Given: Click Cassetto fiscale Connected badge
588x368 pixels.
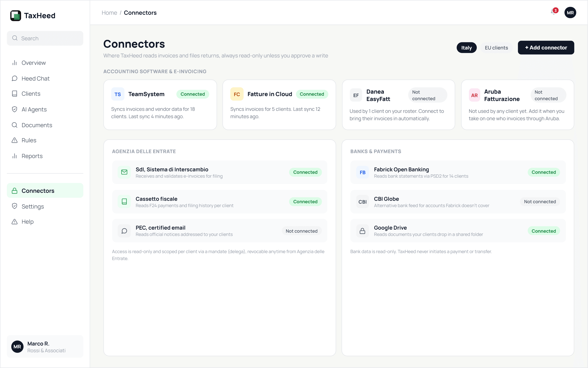Looking at the screenshot, I should tap(305, 202).
